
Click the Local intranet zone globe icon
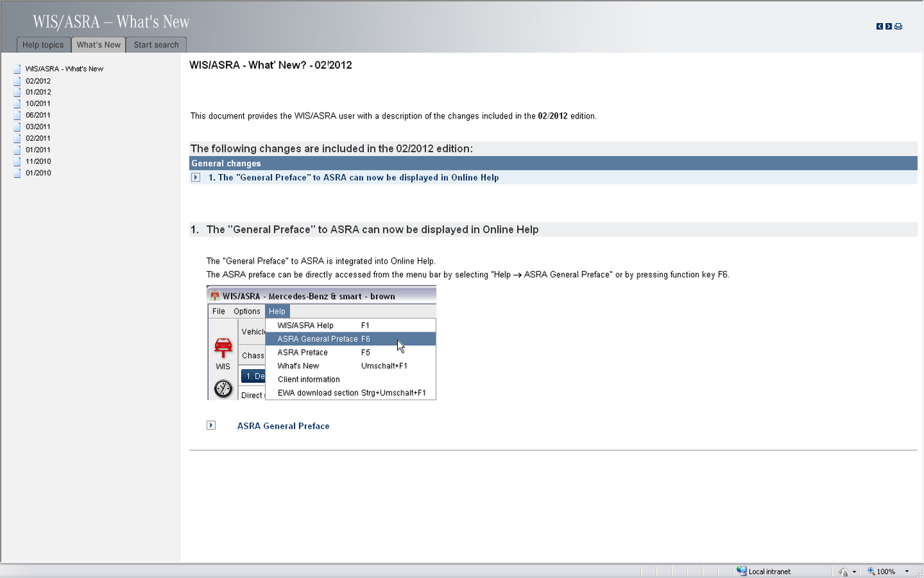pyautogui.click(x=741, y=571)
